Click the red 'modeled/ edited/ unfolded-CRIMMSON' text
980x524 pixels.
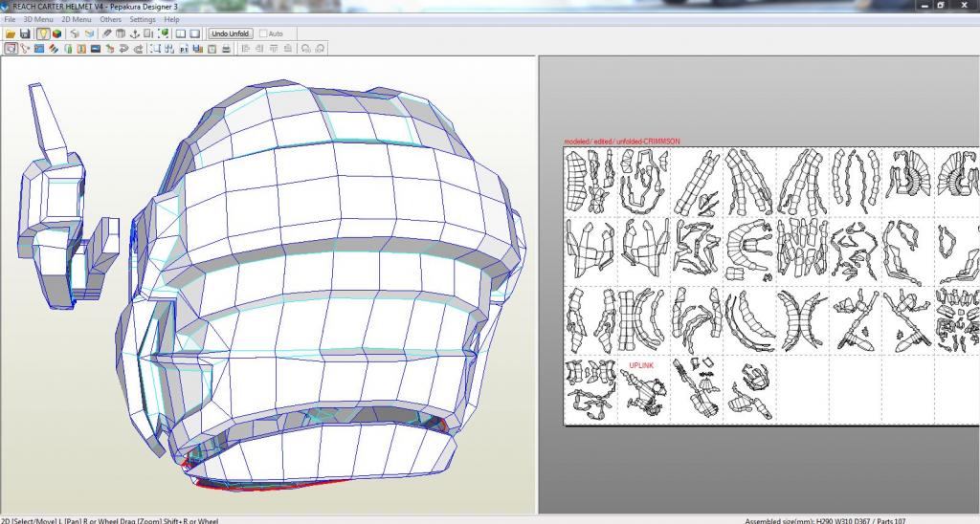(x=622, y=142)
